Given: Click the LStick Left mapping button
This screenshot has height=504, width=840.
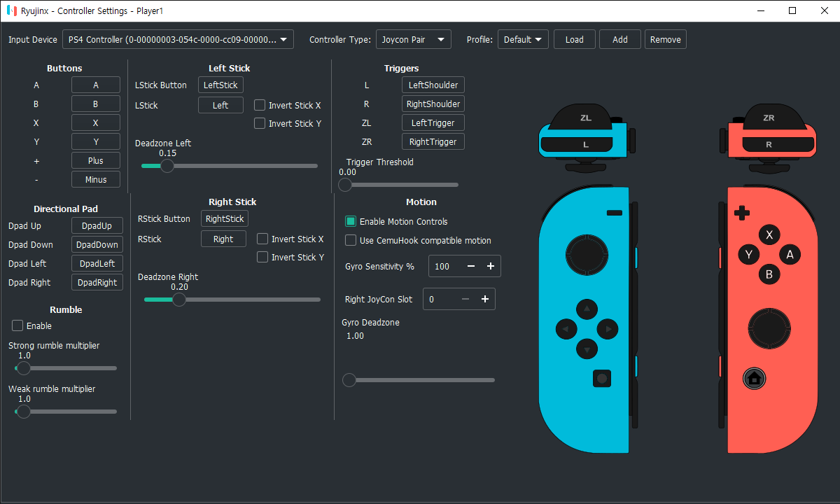Looking at the screenshot, I should point(220,105).
